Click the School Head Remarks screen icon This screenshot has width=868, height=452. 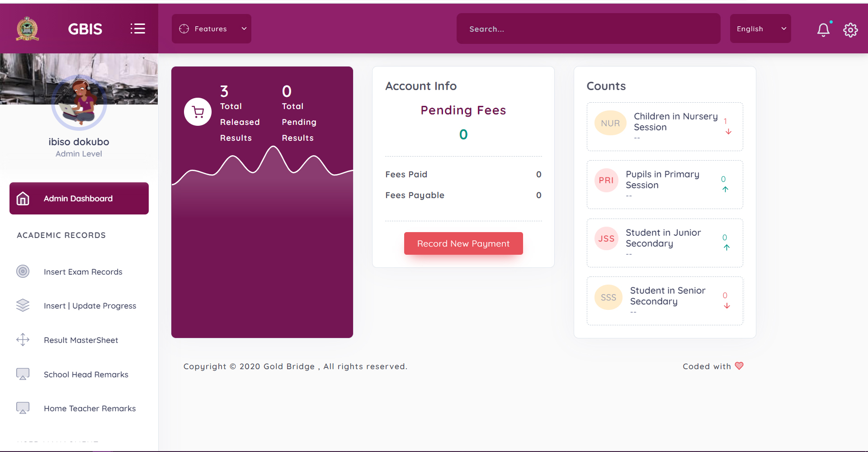23,374
